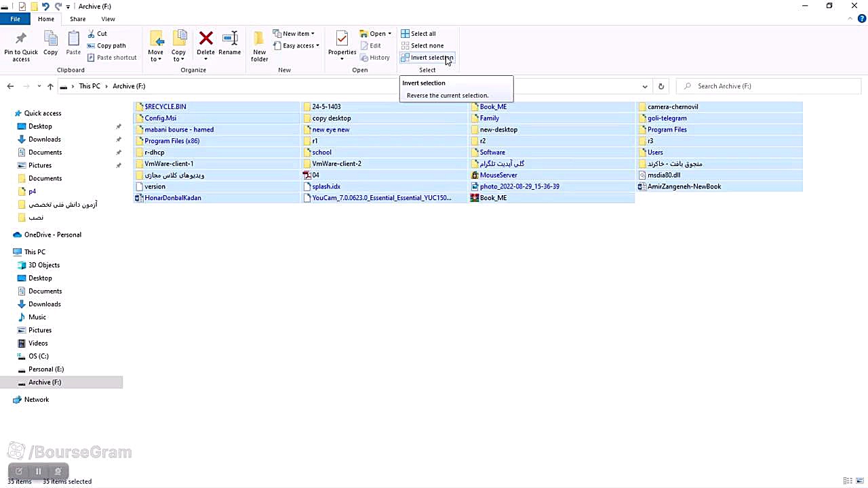Refresh the Archive (F:) folder view
Viewport: 868px width, 488px height.
(660, 86)
